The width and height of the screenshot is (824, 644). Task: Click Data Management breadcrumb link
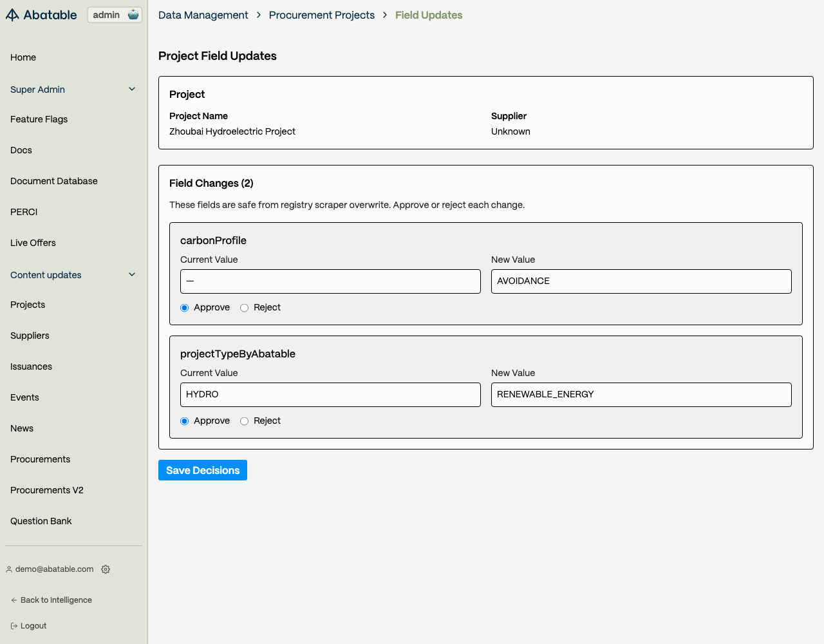coord(203,15)
